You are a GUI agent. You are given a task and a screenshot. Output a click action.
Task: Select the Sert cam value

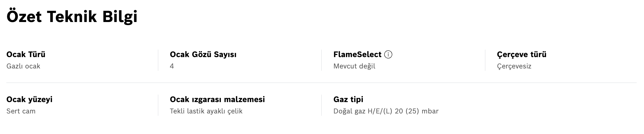[x=21, y=111]
